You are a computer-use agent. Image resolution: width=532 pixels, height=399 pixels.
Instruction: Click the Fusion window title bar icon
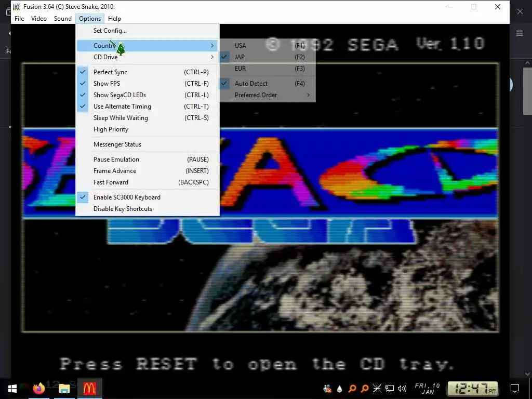pyautogui.click(x=16, y=7)
